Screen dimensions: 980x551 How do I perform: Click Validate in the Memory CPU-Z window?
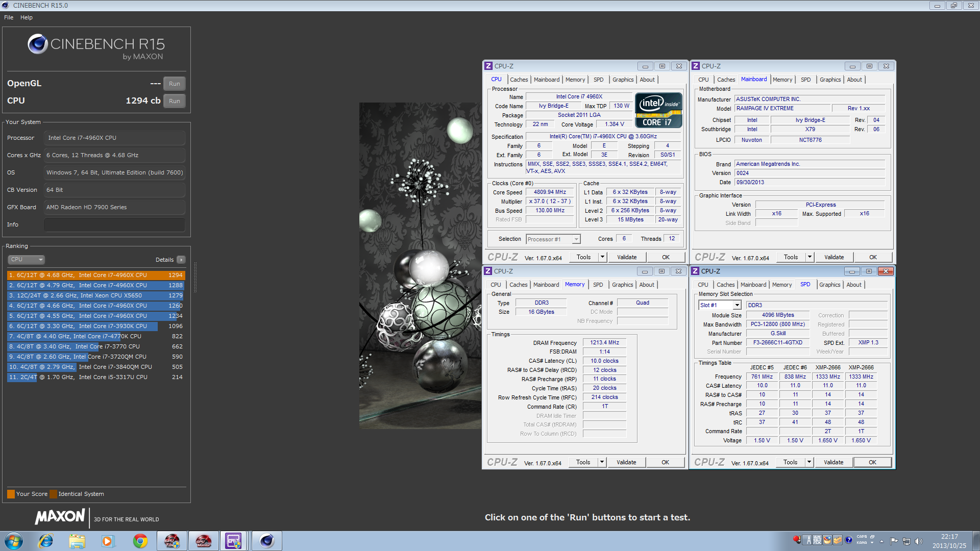click(x=626, y=462)
